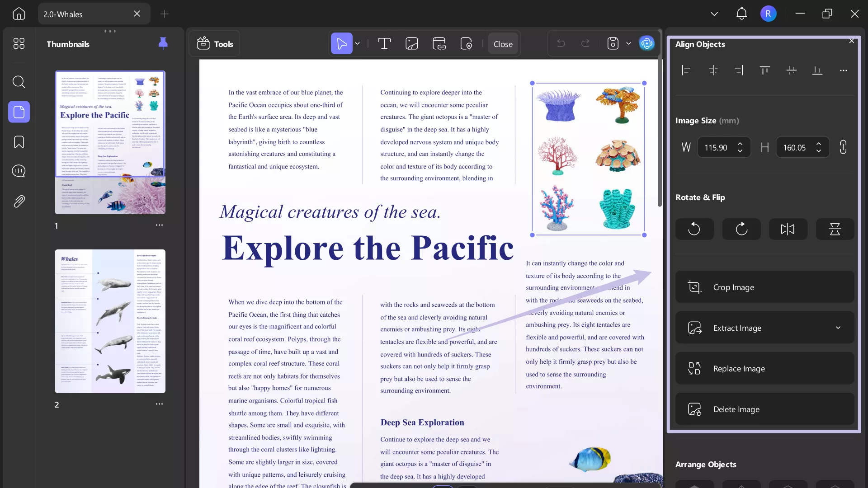Increase the image width stepper
The width and height of the screenshot is (868, 488).
point(740,144)
